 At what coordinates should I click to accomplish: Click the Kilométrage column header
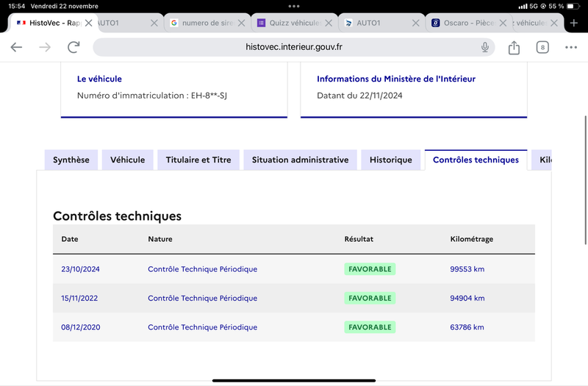click(472, 239)
